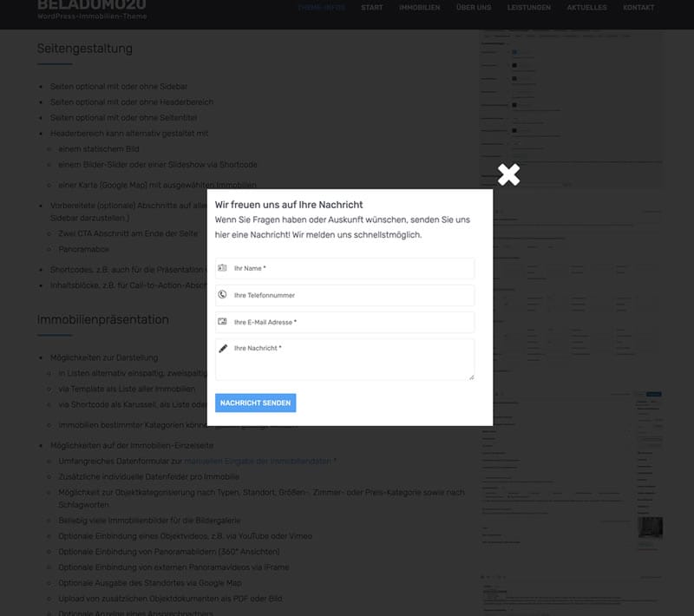The width and height of the screenshot is (694, 616).
Task: Open the Immobilien navigation item
Action: [419, 8]
